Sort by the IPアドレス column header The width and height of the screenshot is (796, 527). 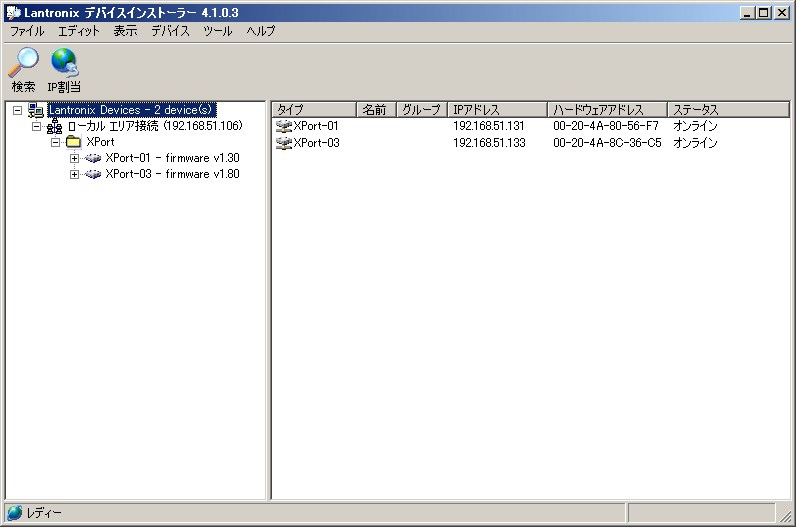pos(498,110)
